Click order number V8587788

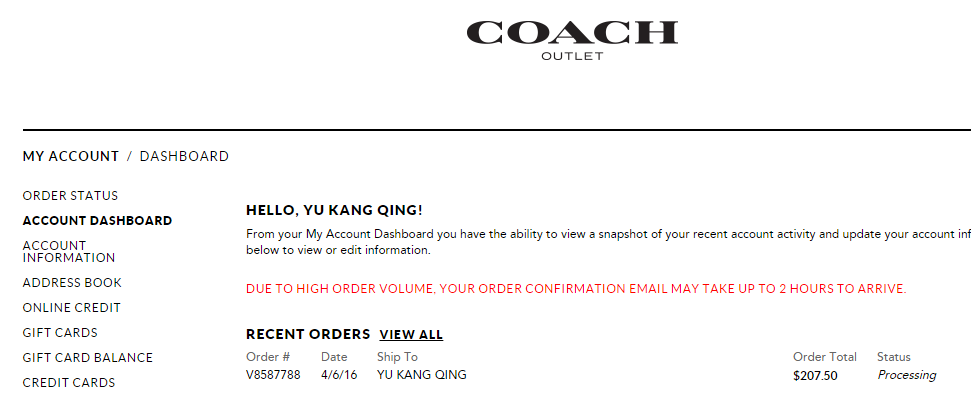tap(273, 376)
